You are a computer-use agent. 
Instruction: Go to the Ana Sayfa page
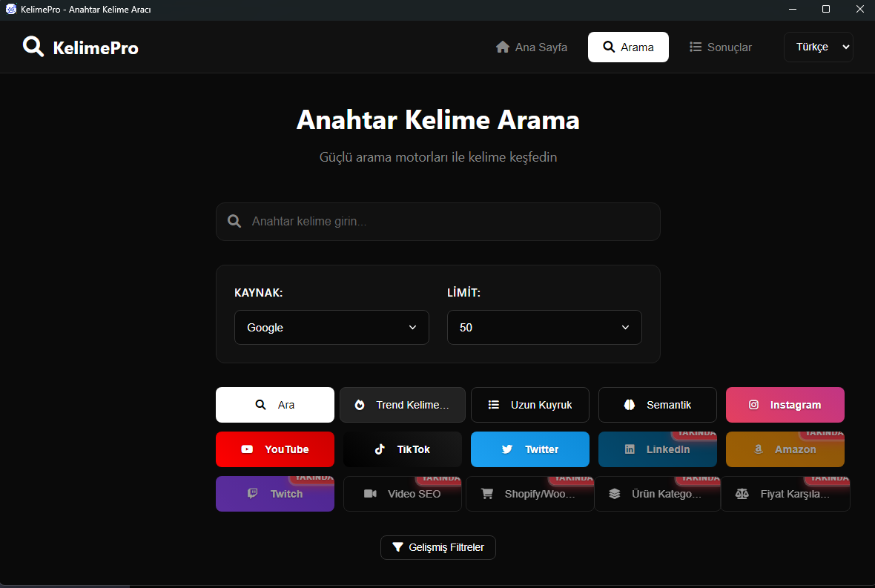click(x=531, y=47)
